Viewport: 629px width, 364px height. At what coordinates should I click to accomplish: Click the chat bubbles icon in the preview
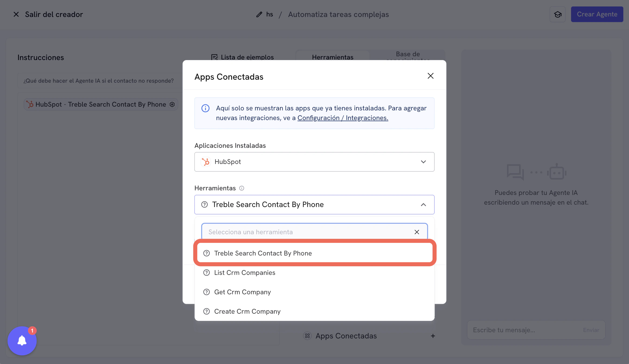(x=515, y=172)
